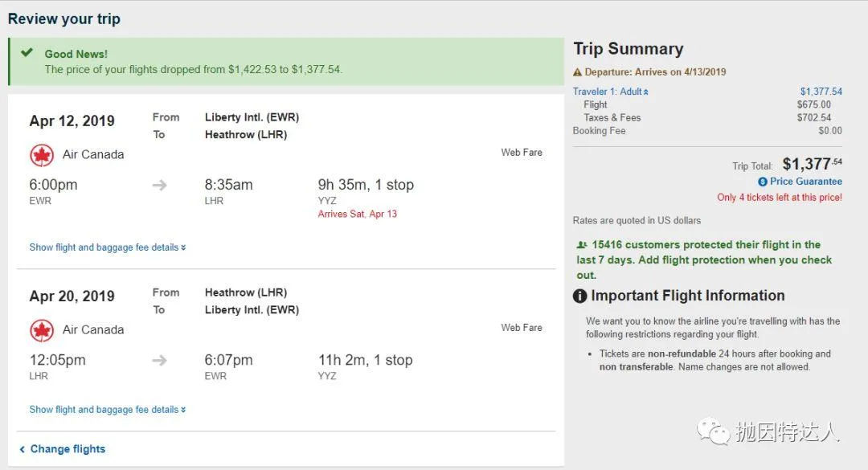Image resolution: width=868 pixels, height=470 pixels.
Task: Click Web Fare label on the outbound flight
Action: pyautogui.click(x=522, y=152)
